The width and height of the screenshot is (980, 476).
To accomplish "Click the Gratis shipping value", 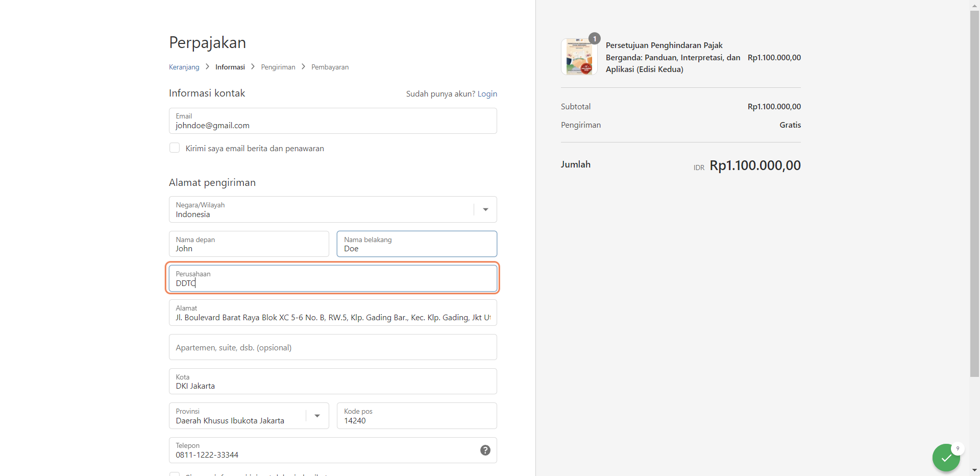I will tap(790, 125).
